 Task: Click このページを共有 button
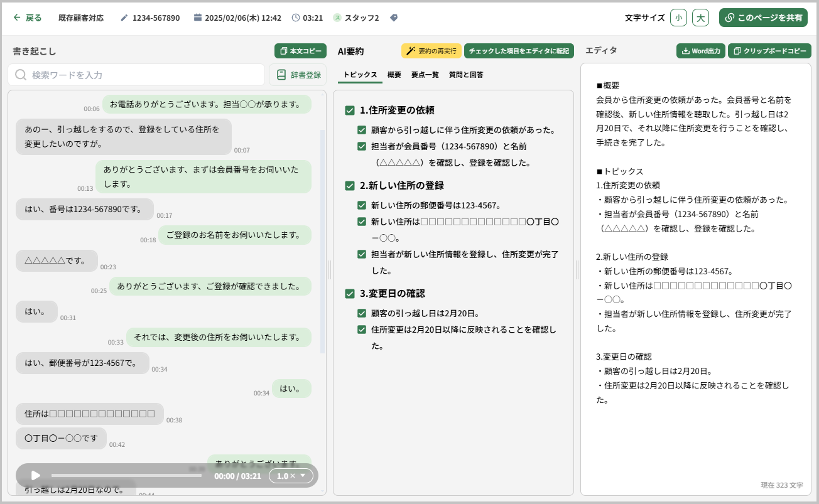point(763,18)
